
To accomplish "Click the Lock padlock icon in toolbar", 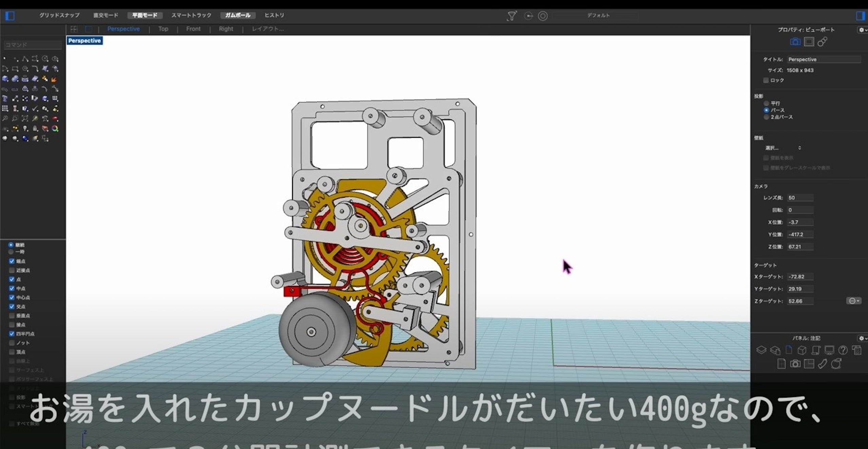I will tap(35, 129).
